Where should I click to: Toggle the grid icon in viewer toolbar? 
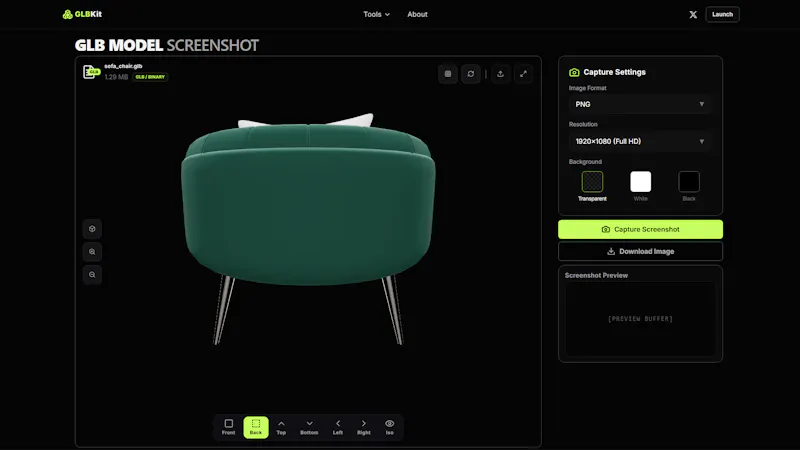tap(447, 74)
